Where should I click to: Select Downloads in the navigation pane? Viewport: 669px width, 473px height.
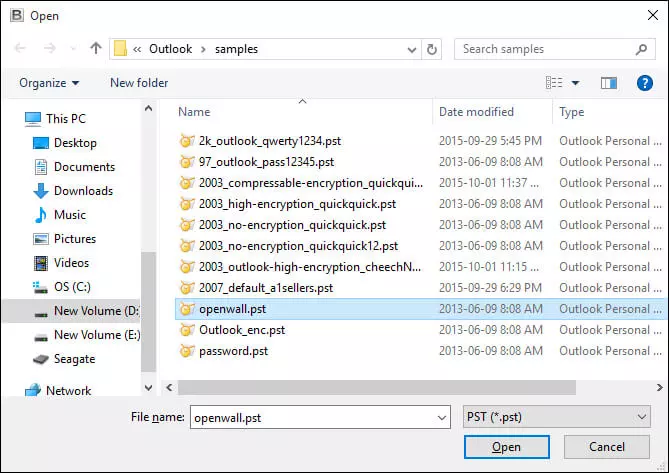(83, 191)
